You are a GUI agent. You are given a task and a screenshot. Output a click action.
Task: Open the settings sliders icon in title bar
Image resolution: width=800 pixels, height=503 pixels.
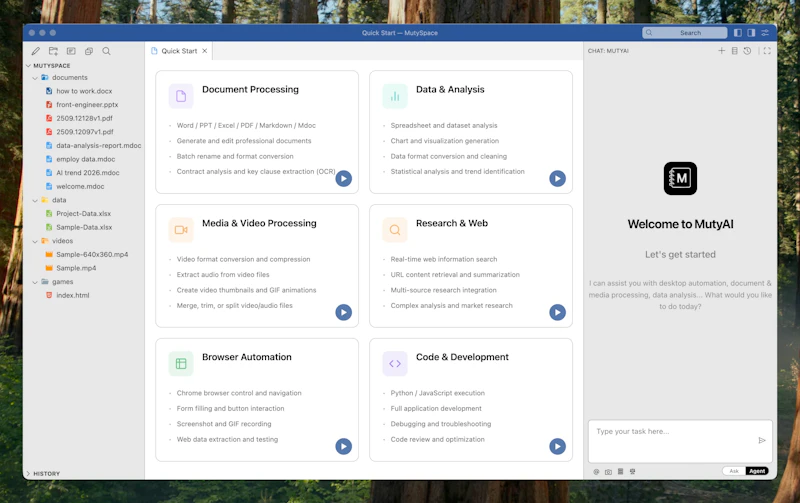765,33
